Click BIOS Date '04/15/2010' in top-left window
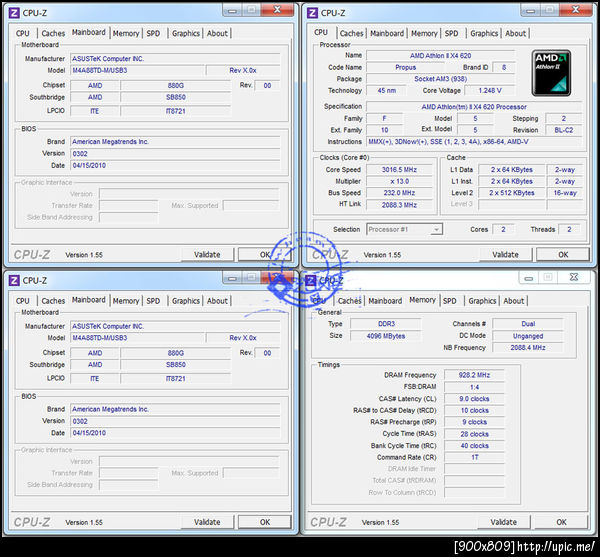 click(x=175, y=166)
